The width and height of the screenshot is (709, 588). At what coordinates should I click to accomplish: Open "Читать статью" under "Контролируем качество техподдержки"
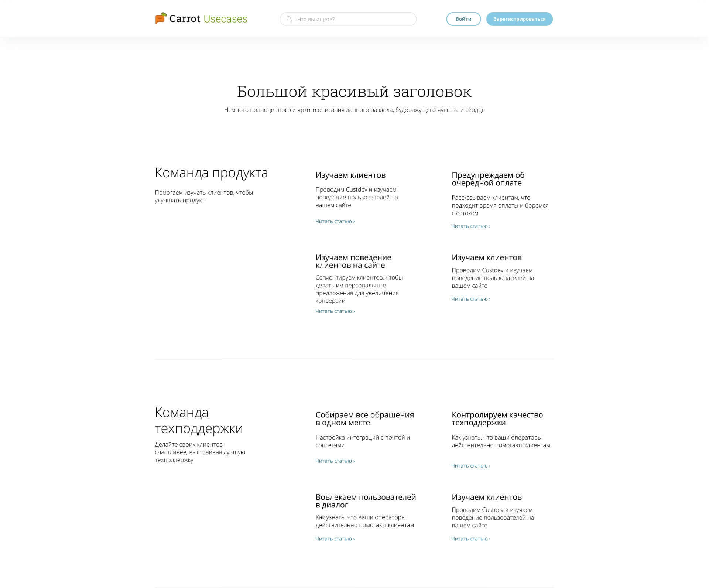pos(471,466)
